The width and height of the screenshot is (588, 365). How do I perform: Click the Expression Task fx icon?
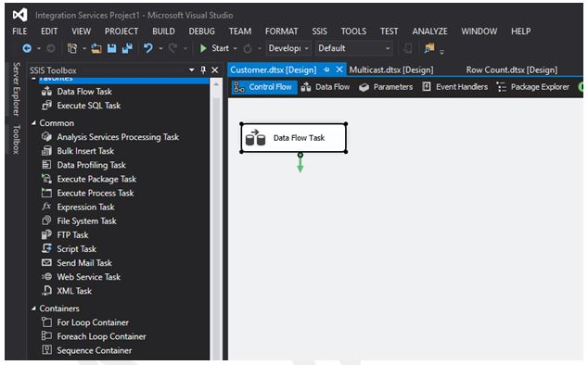[46, 207]
